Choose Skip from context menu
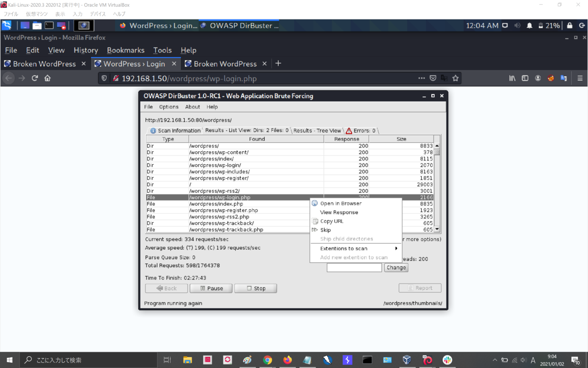Image resolution: width=588 pixels, height=368 pixels. pyautogui.click(x=356, y=230)
